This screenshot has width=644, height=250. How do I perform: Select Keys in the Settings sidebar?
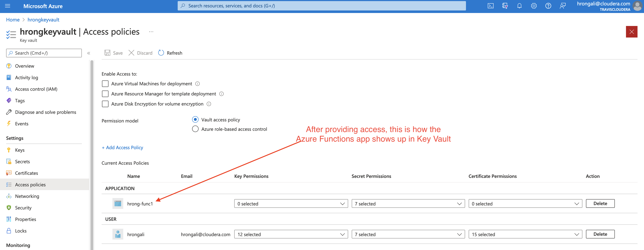[19, 150]
